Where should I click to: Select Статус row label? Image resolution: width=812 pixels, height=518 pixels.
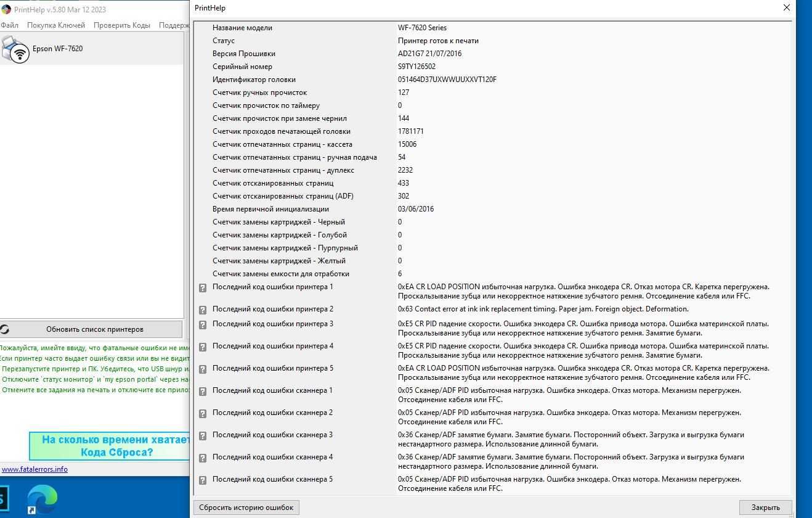coord(224,41)
